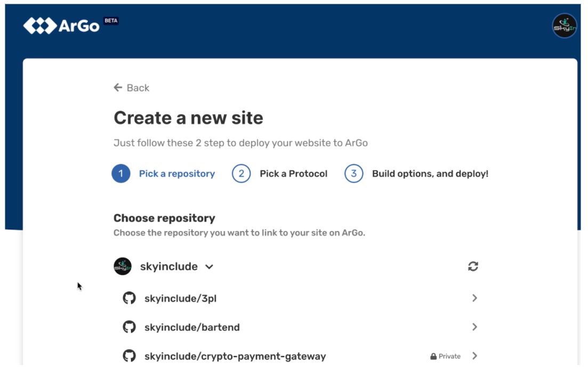Click the left arrow beside Back
The height and width of the screenshot is (388, 588).
point(118,88)
